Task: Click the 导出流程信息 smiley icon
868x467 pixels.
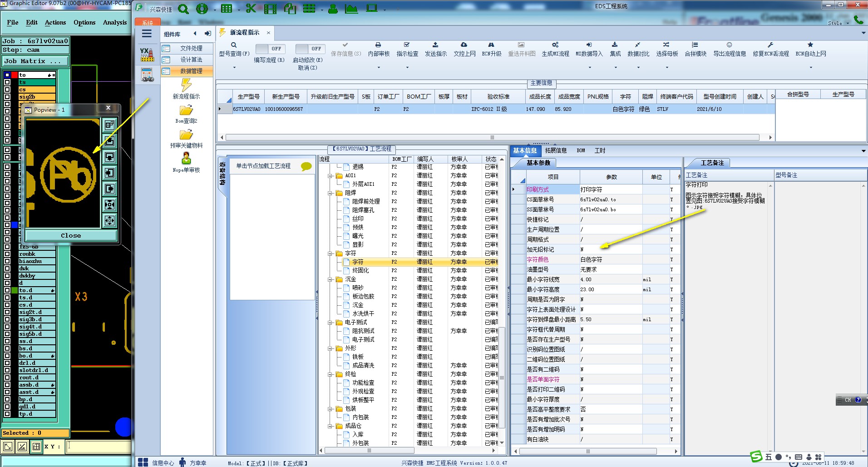Action: (x=729, y=45)
